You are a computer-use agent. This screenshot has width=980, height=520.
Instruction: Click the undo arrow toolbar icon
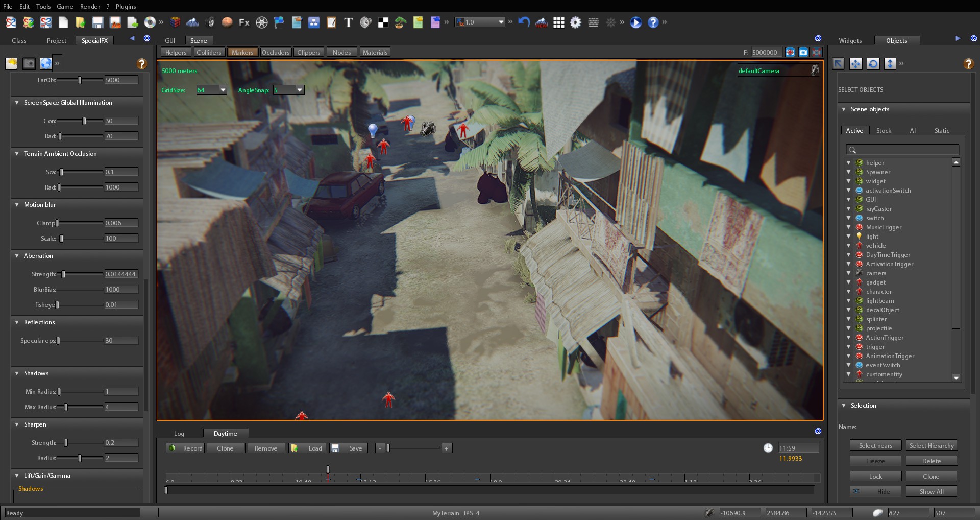pyautogui.click(x=524, y=22)
